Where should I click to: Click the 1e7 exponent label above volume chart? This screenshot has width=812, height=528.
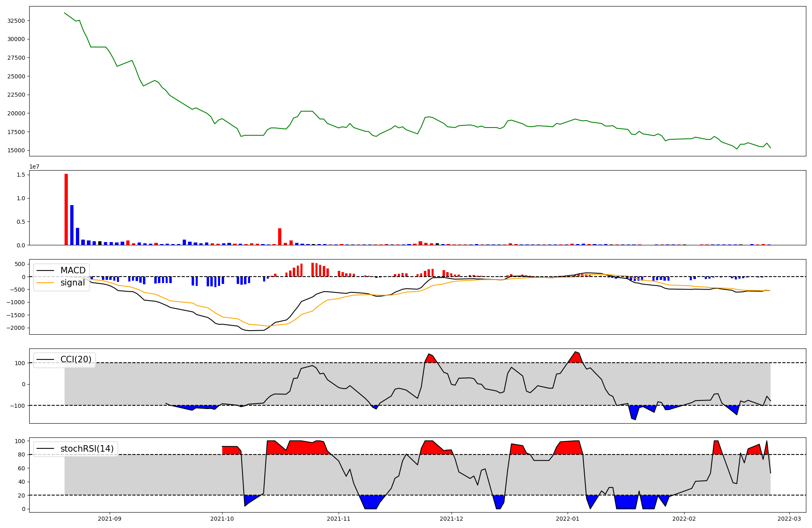(34, 167)
